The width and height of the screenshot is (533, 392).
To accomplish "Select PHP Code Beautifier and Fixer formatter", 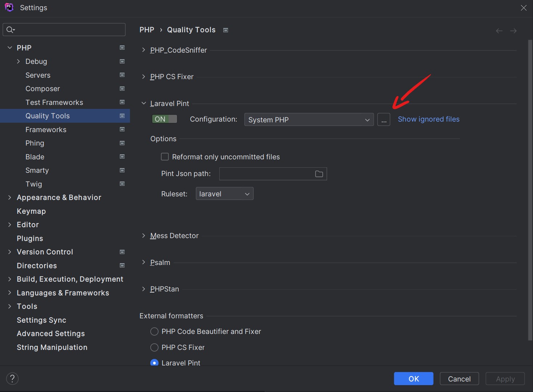I will [154, 331].
